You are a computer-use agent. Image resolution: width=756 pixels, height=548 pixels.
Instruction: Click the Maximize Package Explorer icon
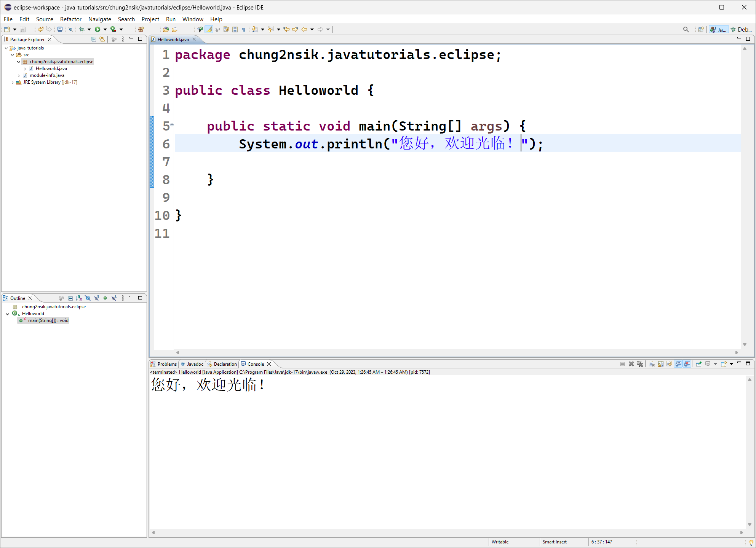click(140, 39)
